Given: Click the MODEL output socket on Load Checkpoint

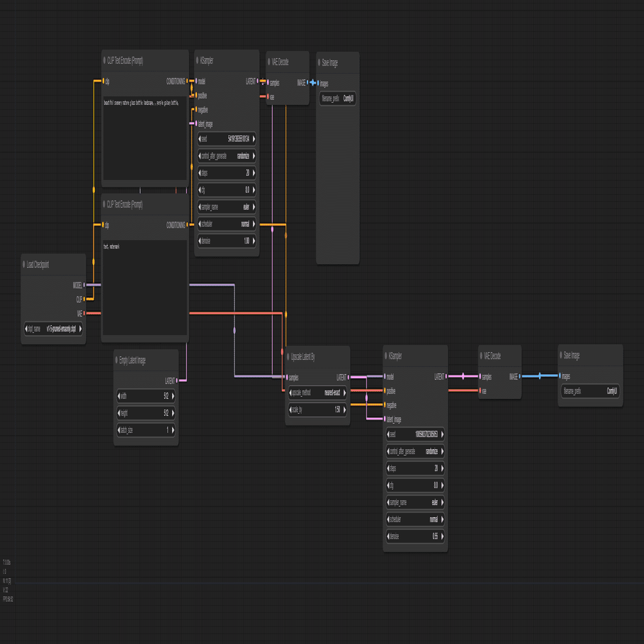Looking at the screenshot, I should [84, 285].
